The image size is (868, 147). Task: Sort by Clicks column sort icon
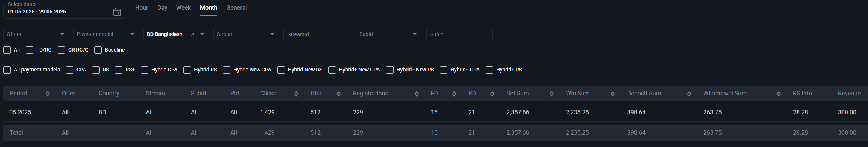tap(296, 94)
